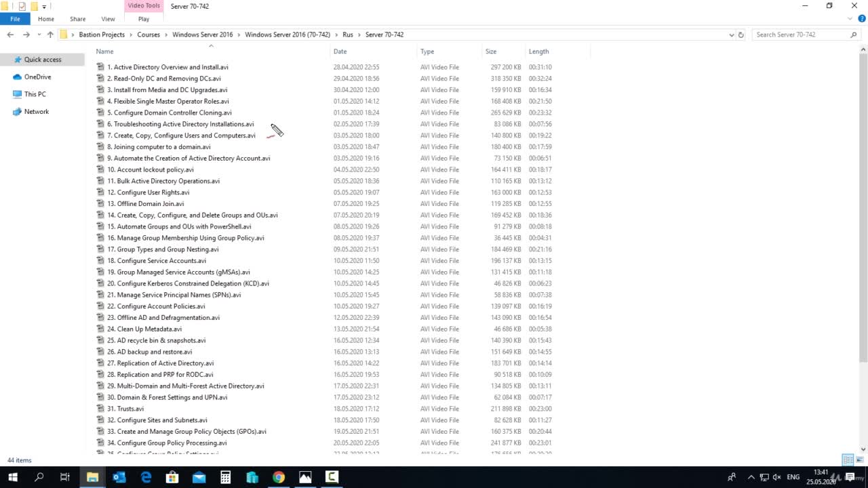868x488 pixels.
Task: Open the Action Center notifications
Action: click(850, 477)
